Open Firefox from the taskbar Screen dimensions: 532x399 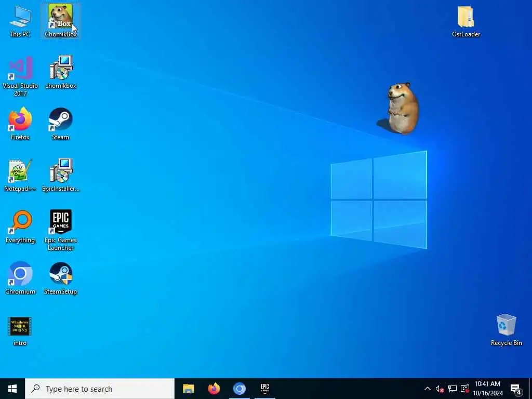214,389
